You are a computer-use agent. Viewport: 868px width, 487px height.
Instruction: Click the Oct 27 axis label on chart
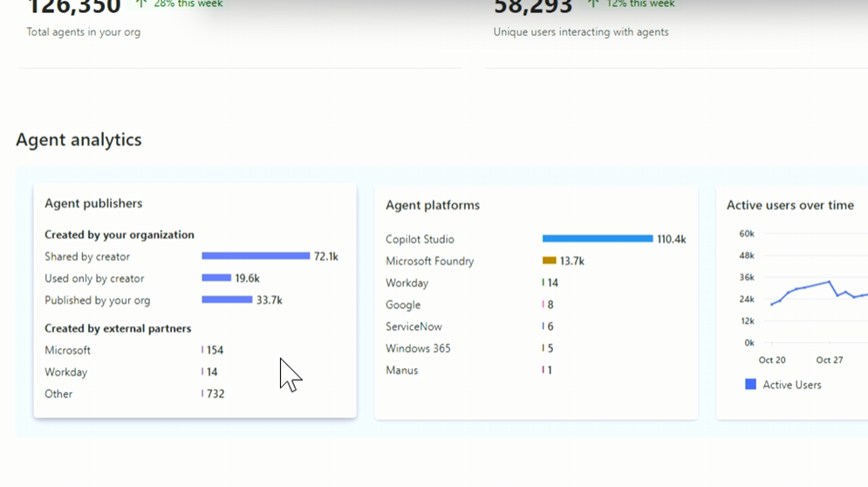tap(829, 360)
